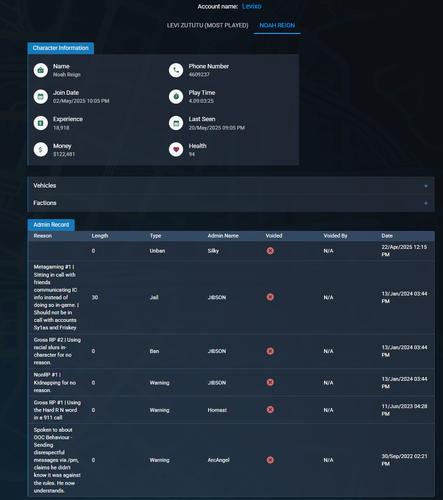The image size is (443, 500).
Task: Click the Voided column header
Action: pos(274,236)
